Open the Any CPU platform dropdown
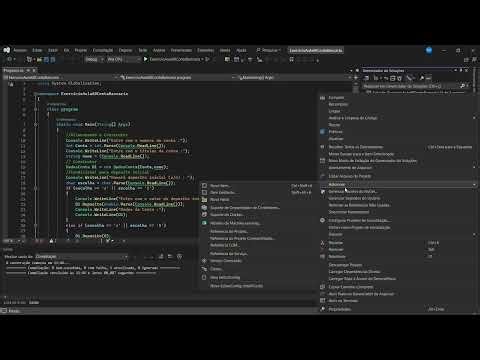Viewport: 480px width, 360px height. tap(124, 59)
